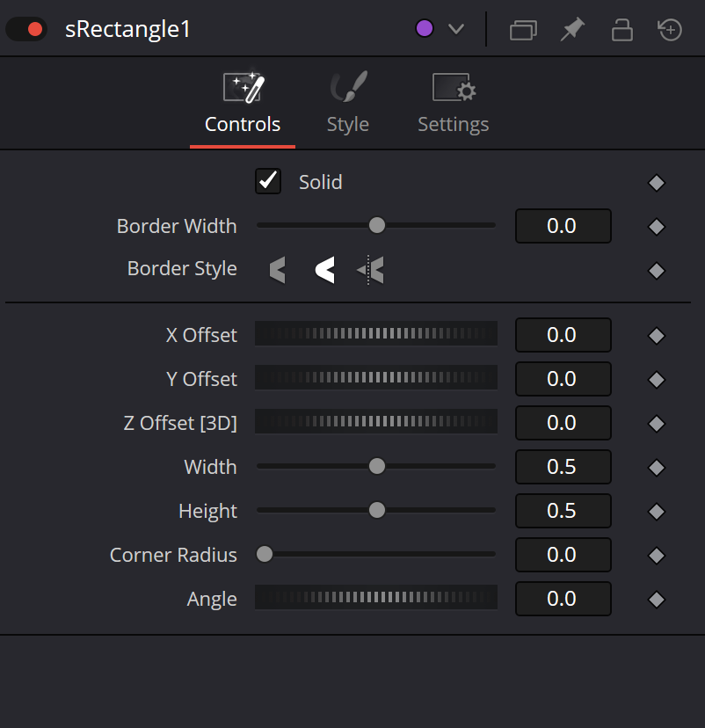Click the Corner Radius label

tap(173, 555)
